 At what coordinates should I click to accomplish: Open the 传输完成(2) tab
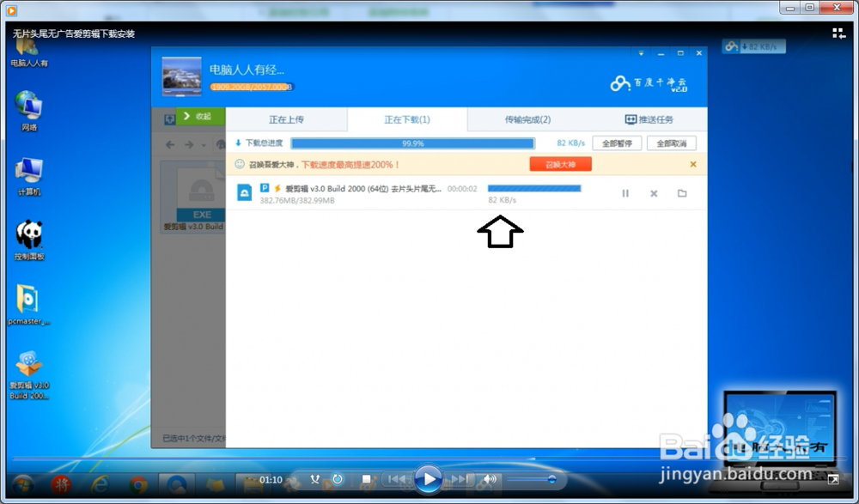(x=527, y=119)
